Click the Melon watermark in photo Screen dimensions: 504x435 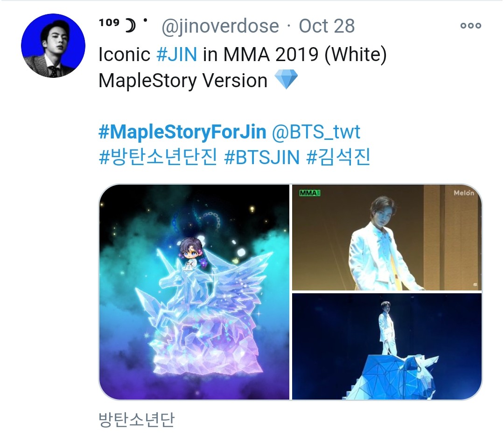(464, 193)
